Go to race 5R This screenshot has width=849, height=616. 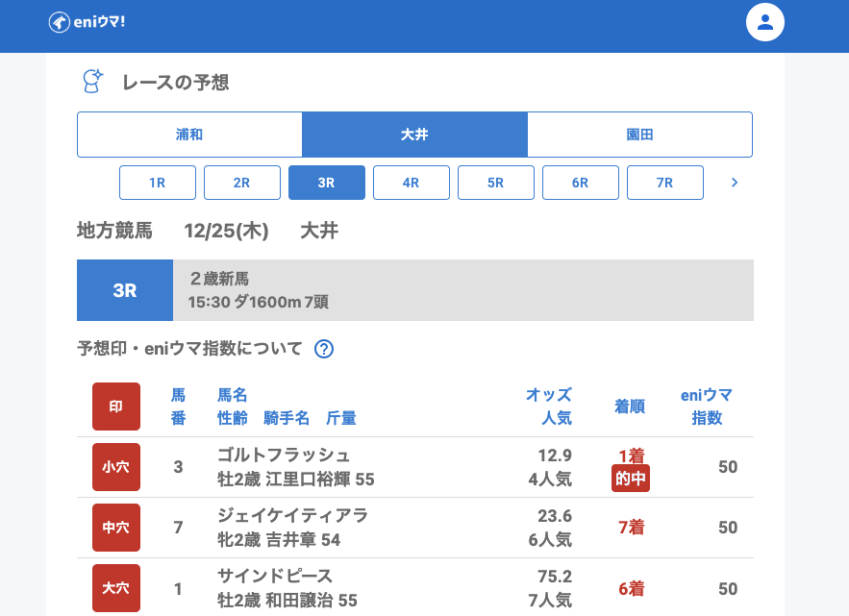pyautogui.click(x=496, y=183)
